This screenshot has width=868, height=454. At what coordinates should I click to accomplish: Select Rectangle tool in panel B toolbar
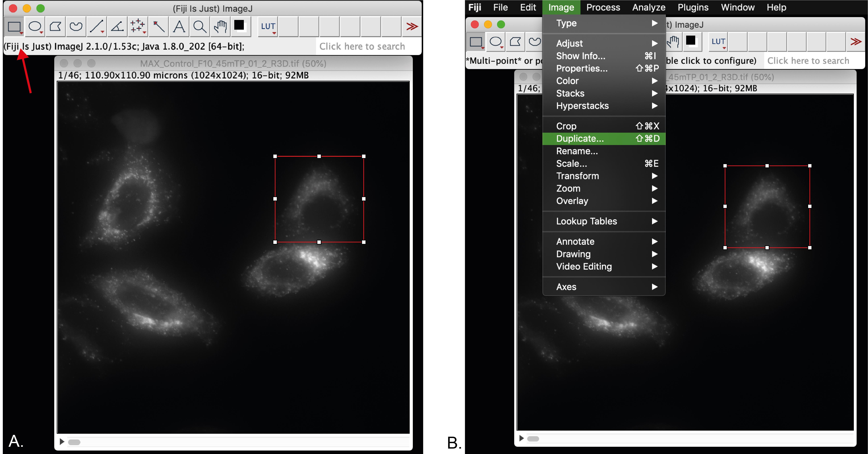coord(476,42)
